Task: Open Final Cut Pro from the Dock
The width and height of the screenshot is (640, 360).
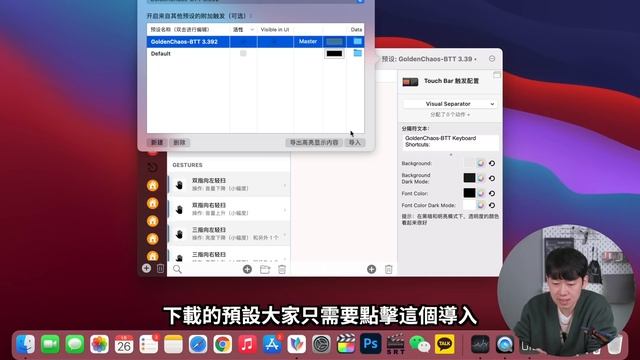Action: click(x=346, y=344)
